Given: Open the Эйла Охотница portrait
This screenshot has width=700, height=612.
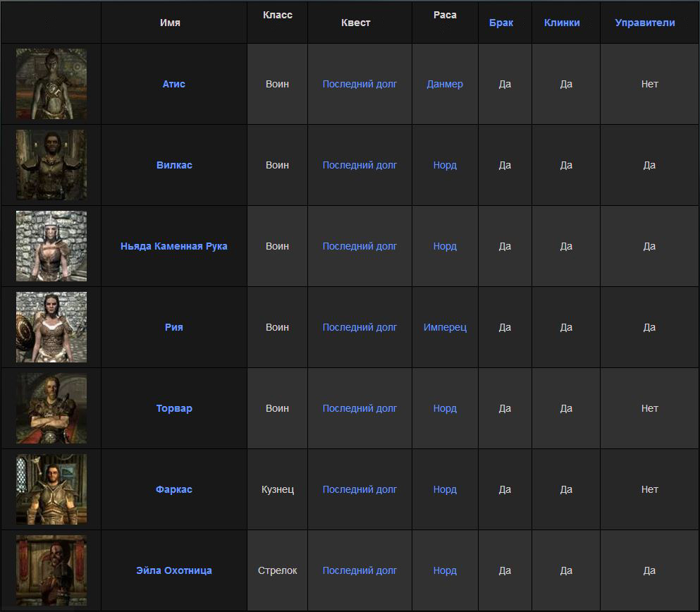Looking at the screenshot, I should click(x=51, y=570).
